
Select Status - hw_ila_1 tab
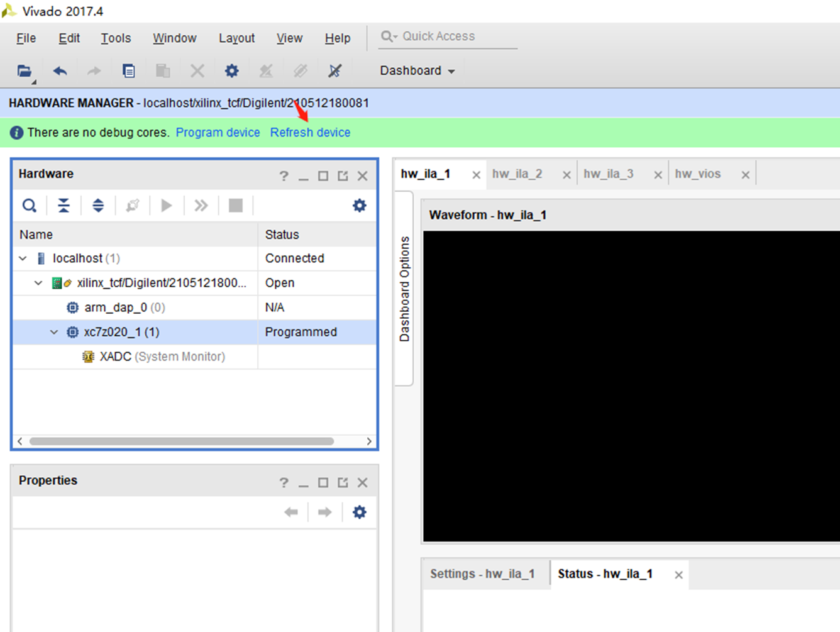click(605, 574)
